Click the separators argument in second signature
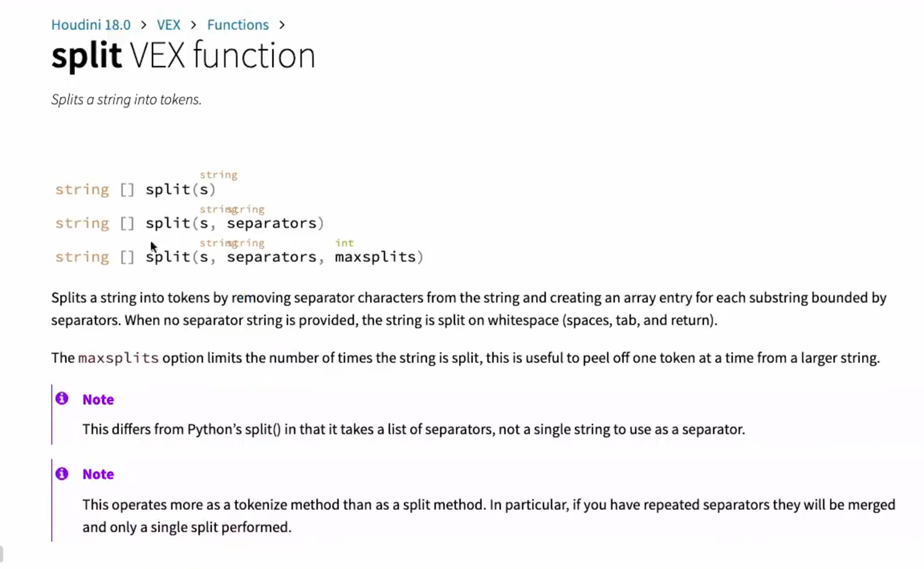 coord(272,223)
